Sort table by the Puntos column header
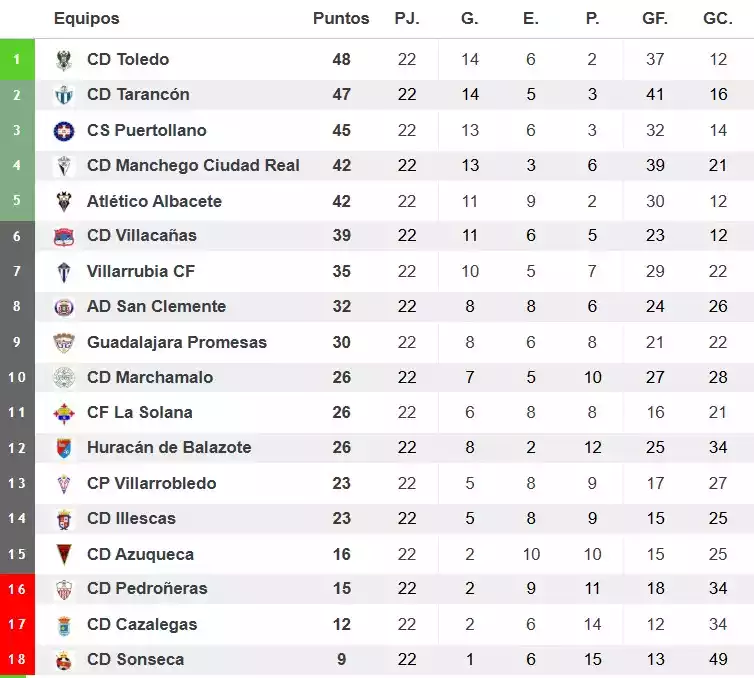 point(341,18)
